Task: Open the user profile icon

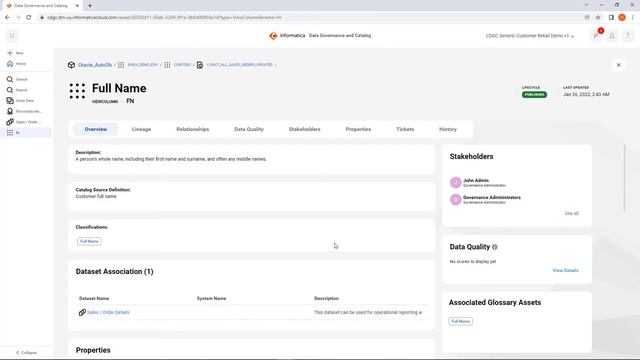Action: click(x=612, y=36)
